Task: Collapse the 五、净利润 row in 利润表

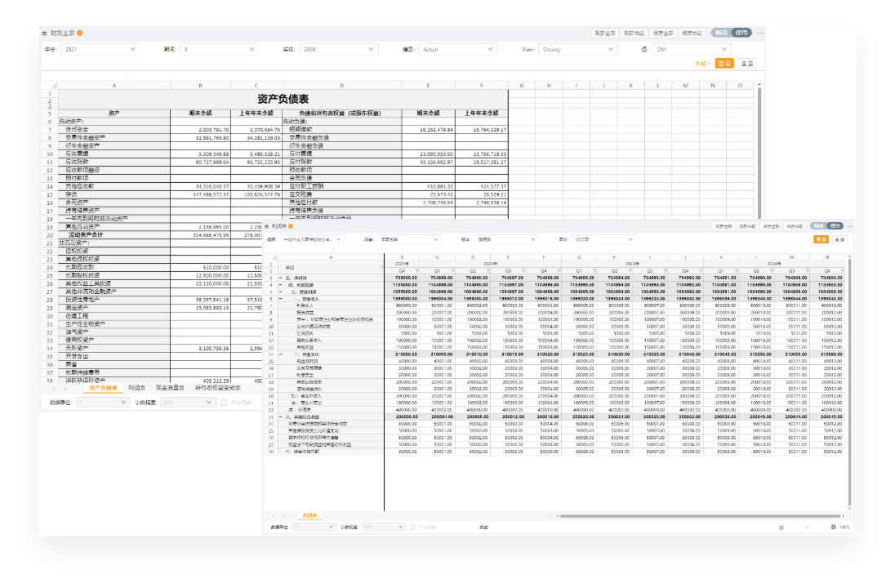Action: pyautogui.click(x=280, y=278)
